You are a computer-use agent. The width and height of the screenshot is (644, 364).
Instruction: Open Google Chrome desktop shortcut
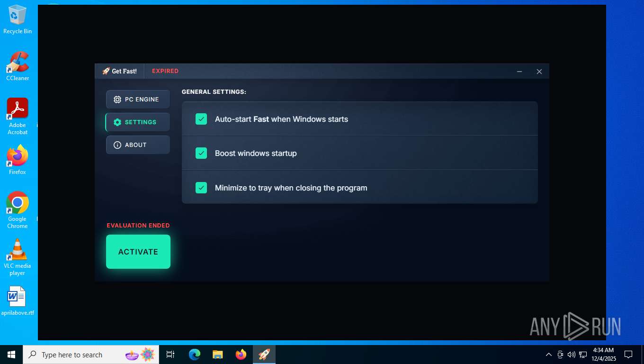point(18,210)
